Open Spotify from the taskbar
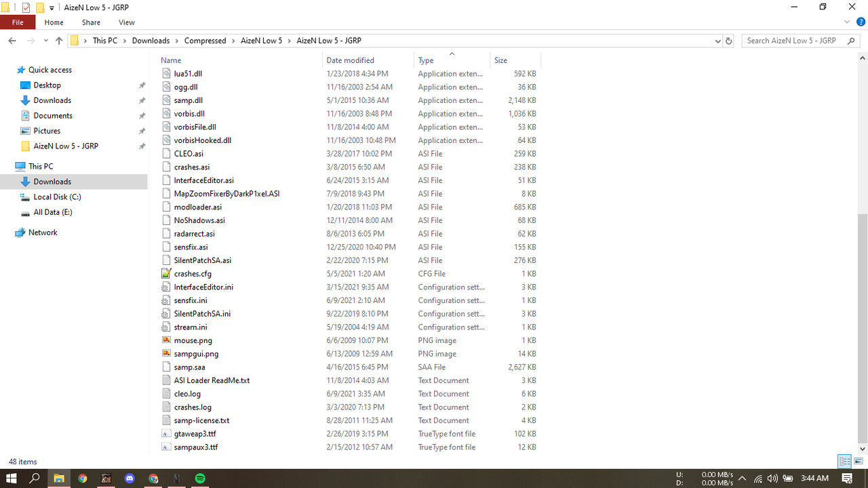This screenshot has height=488, width=868. (200, 479)
